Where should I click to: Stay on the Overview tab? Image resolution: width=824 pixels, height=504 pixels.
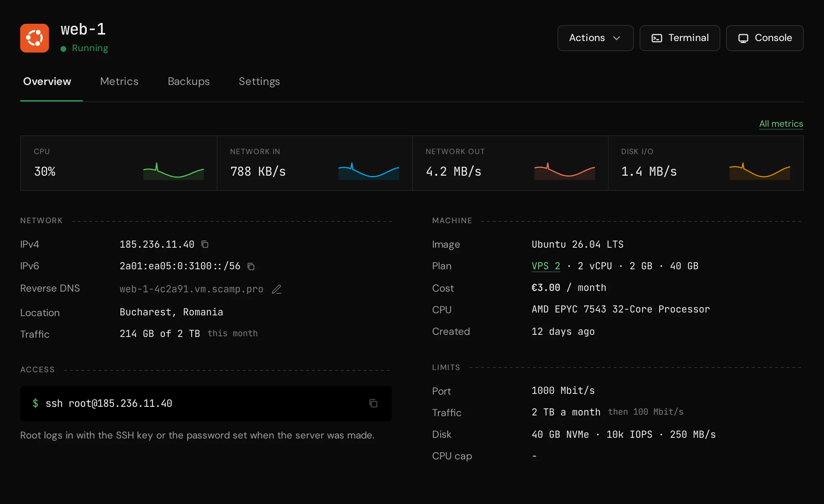tap(47, 81)
